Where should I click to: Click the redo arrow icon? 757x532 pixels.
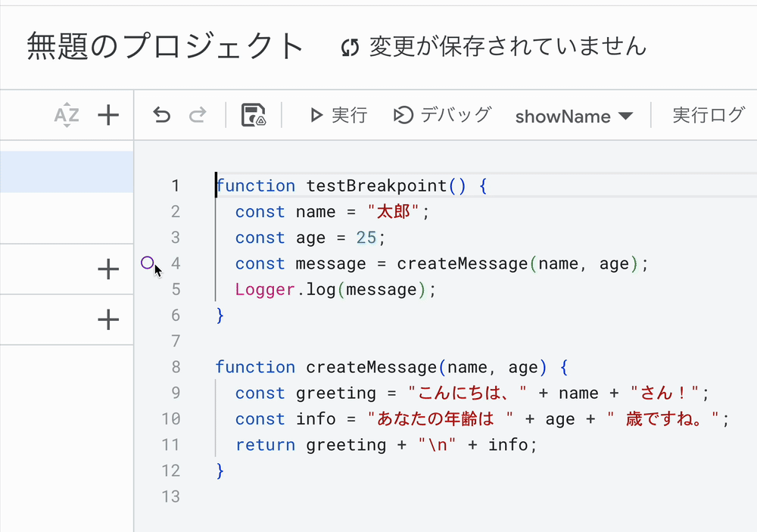198,115
